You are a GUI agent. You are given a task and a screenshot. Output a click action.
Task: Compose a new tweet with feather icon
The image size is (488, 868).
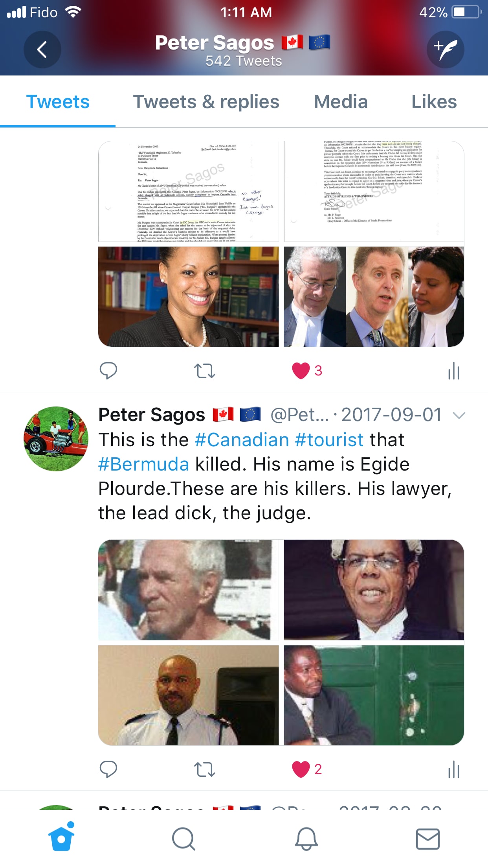446,50
